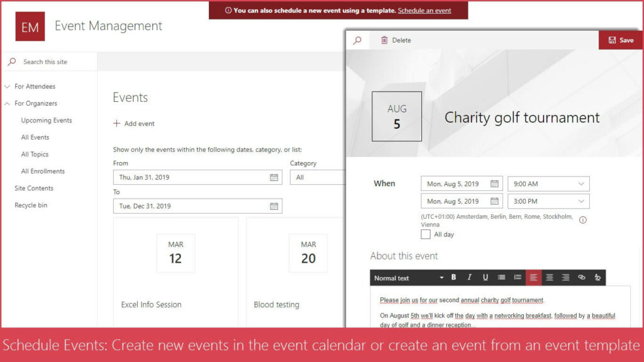Viewport: 644px width, 362px height.
Task: Insert a bulleted list
Action: (x=501, y=277)
